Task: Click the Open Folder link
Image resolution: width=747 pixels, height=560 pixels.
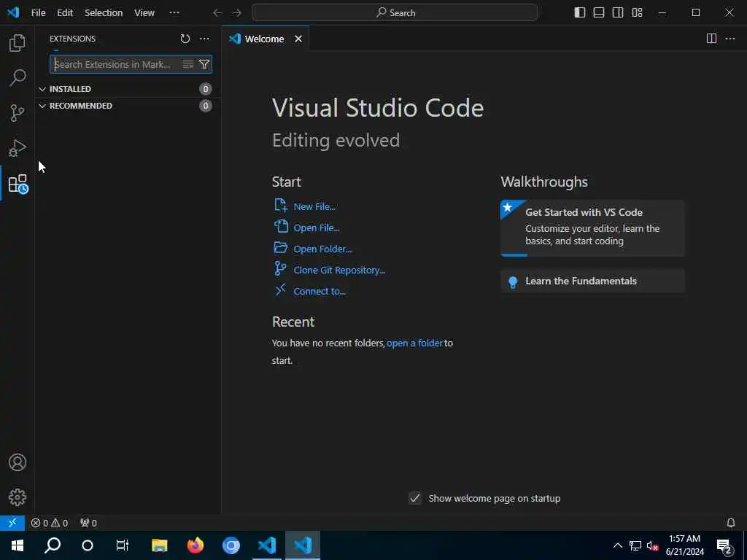Action: (322, 249)
